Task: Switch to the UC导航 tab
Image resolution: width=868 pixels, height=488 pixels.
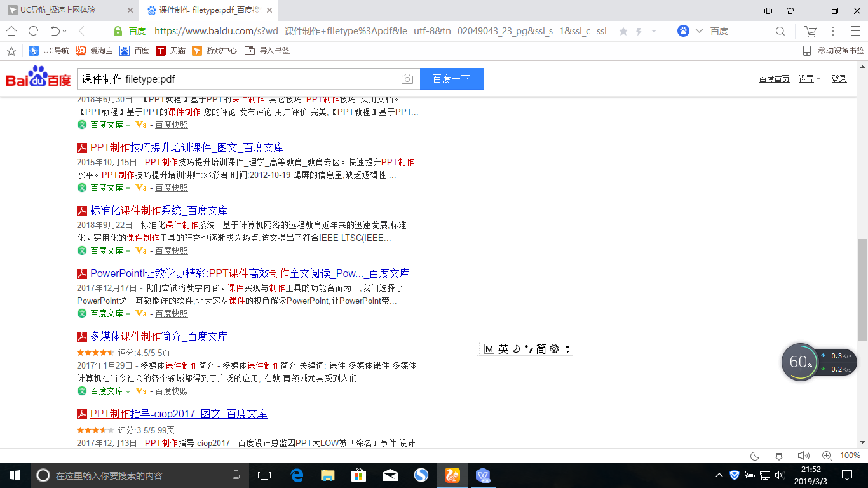Action: [x=70, y=10]
